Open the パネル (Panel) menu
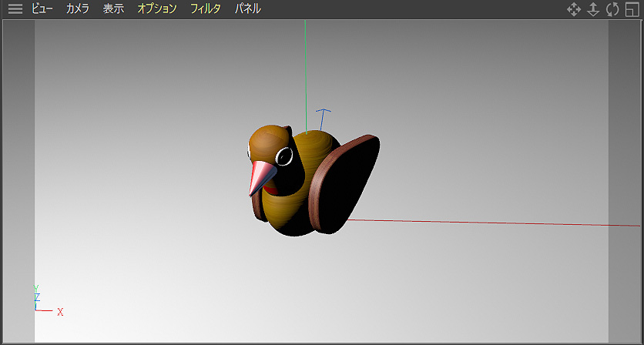 (248, 9)
